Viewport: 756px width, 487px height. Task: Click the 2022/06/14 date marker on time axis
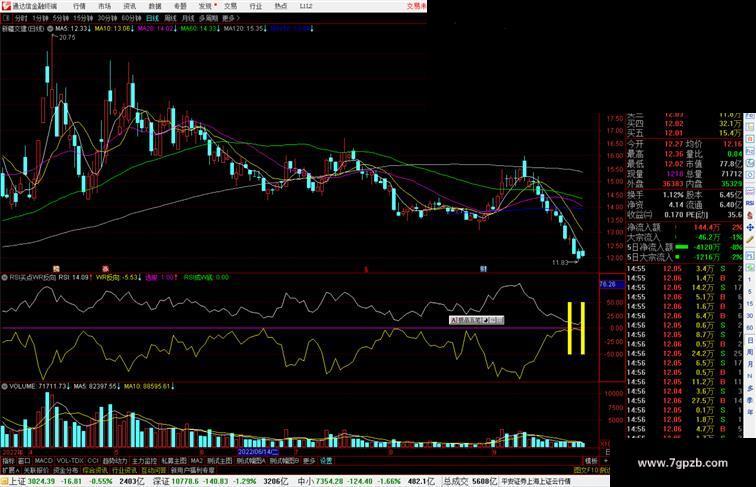click(x=259, y=452)
